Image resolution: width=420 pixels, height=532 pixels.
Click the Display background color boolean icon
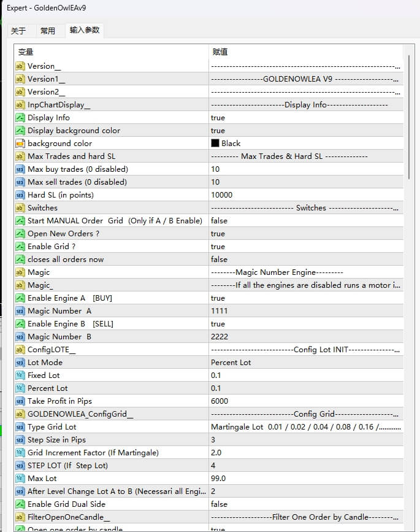[x=20, y=131]
